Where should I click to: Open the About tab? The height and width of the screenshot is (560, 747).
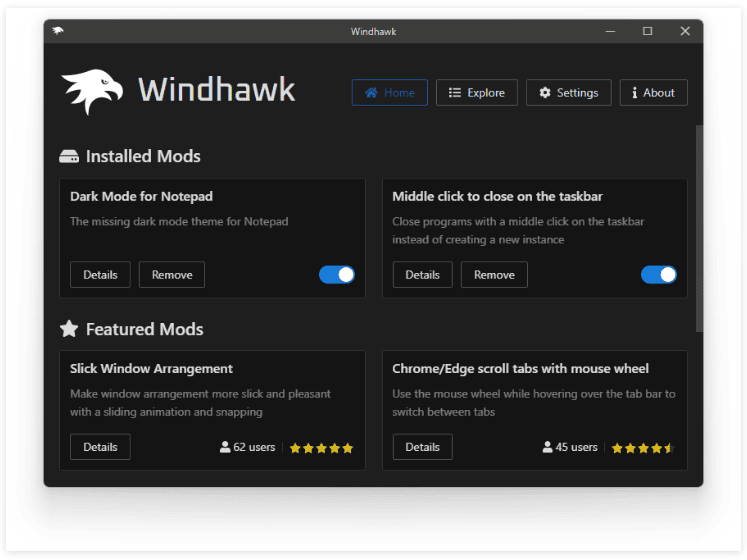click(x=654, y=92)
